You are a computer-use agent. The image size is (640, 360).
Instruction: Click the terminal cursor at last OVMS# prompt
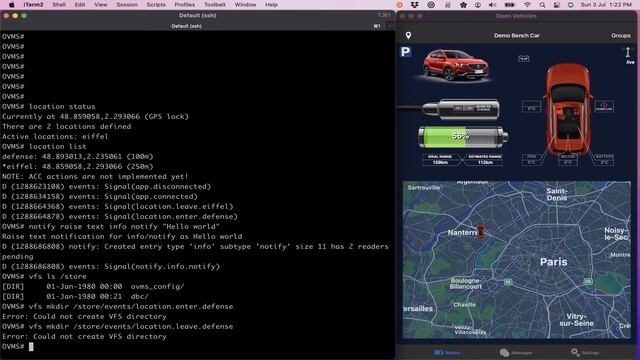31,347
